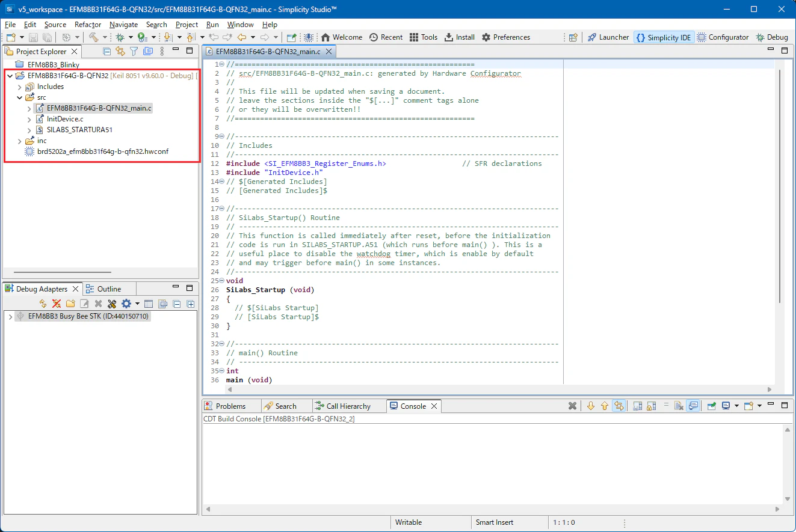Click the yellow down arrow in Console toolbar
This screenshot has height=532, width=796.
590,406
